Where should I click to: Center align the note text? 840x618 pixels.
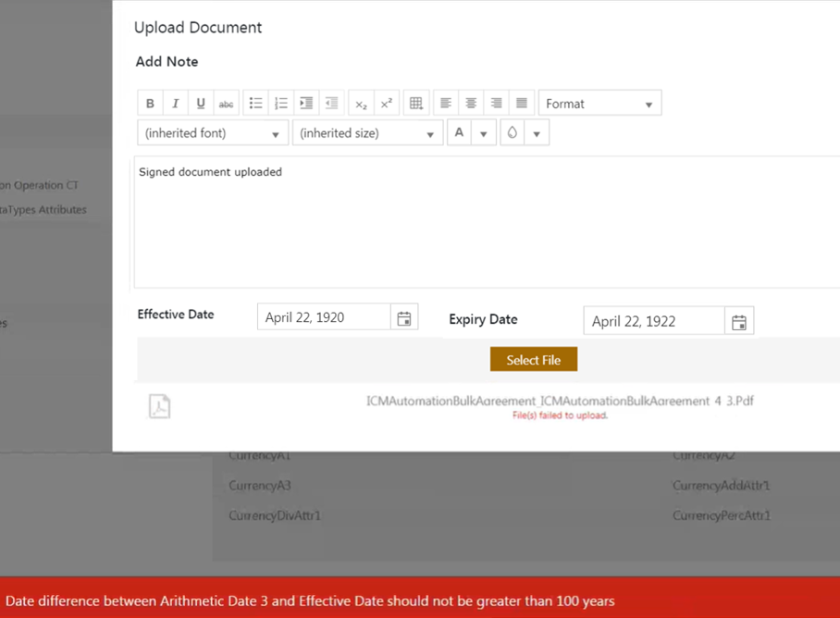click(471, 104)
